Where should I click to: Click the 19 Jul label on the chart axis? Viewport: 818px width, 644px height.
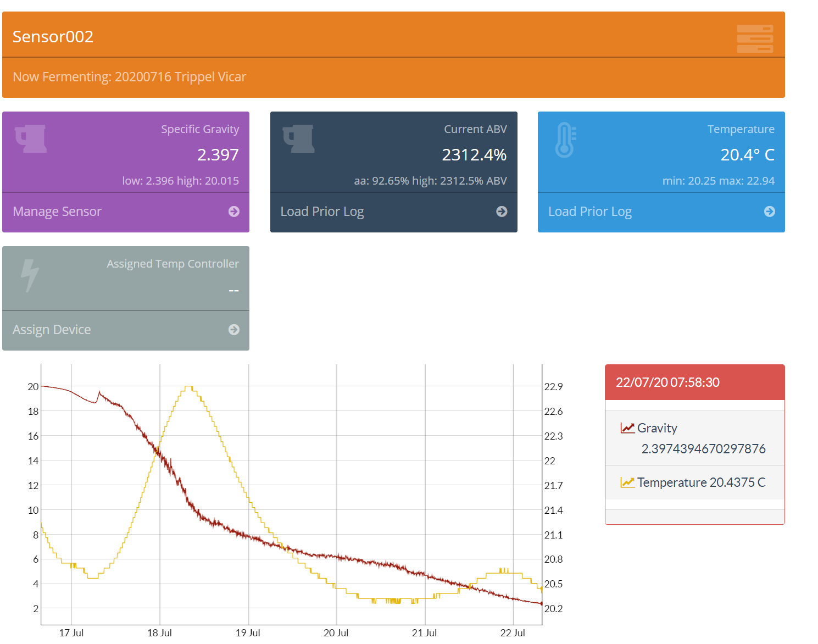(248, 633)
